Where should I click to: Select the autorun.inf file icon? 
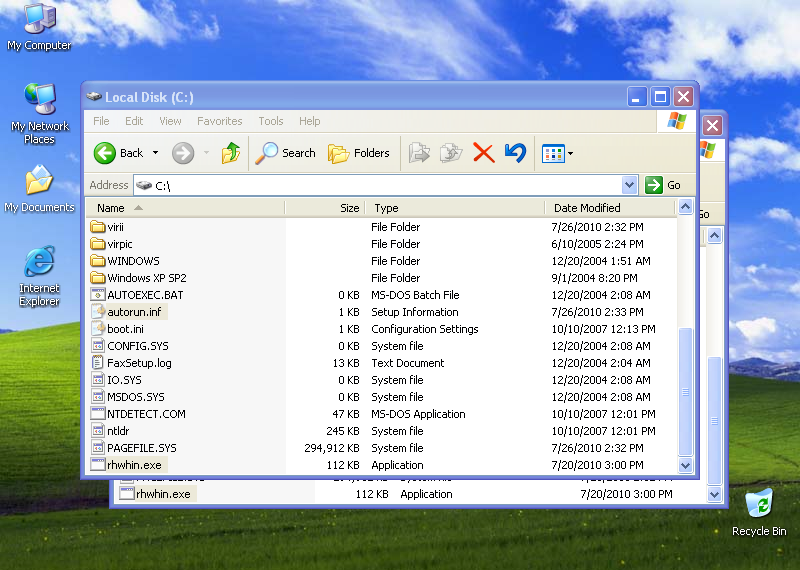click(x=97, y=311)
